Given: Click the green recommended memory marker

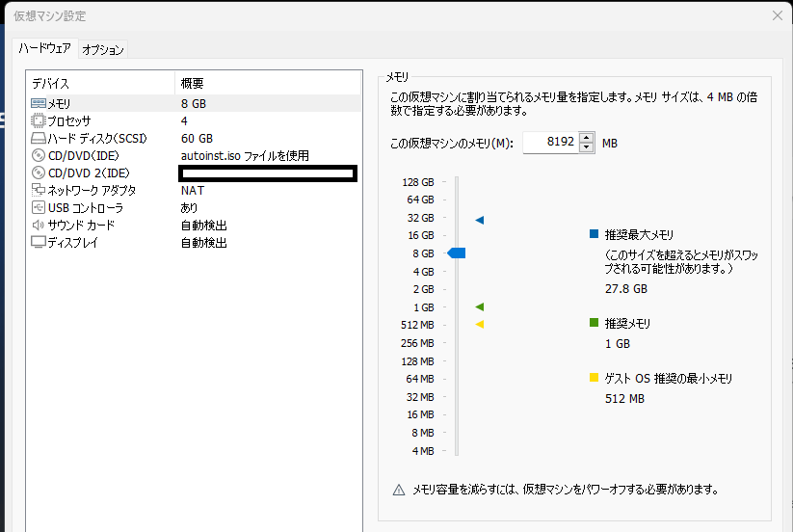Looking at the screenshot, I should tap(480, 307).
